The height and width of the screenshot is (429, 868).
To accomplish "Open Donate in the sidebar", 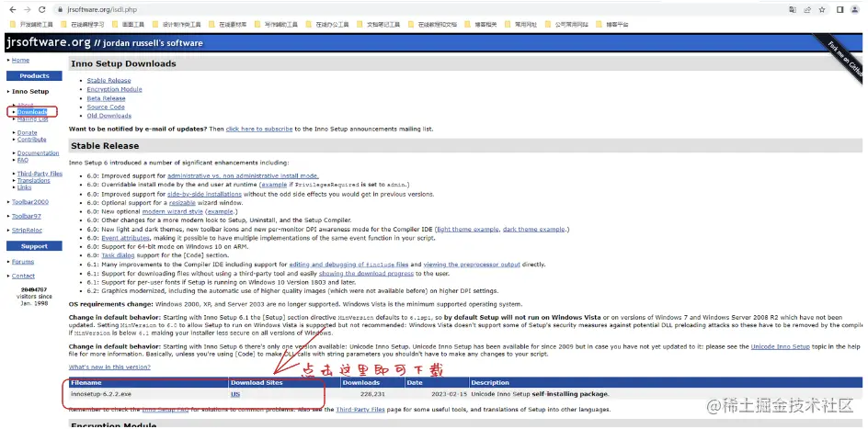I will pyautogui.click(x=28, y=132).
